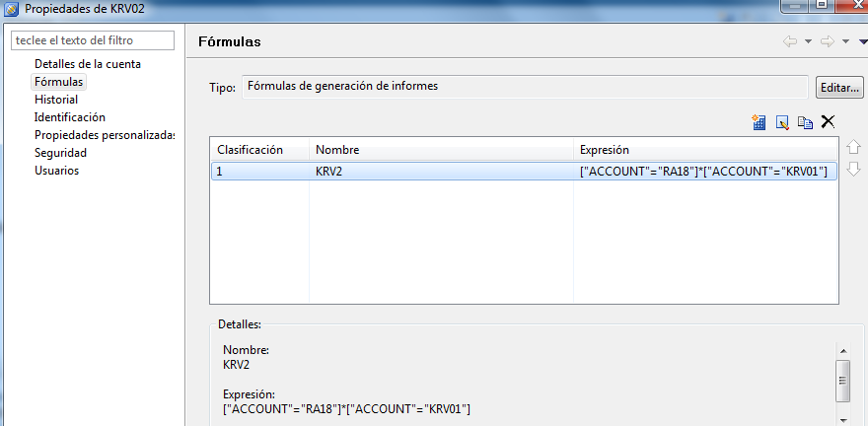This screenshot has width=868, height=426.
Task: Open the view menu triangle at far right
Action: 861,41
